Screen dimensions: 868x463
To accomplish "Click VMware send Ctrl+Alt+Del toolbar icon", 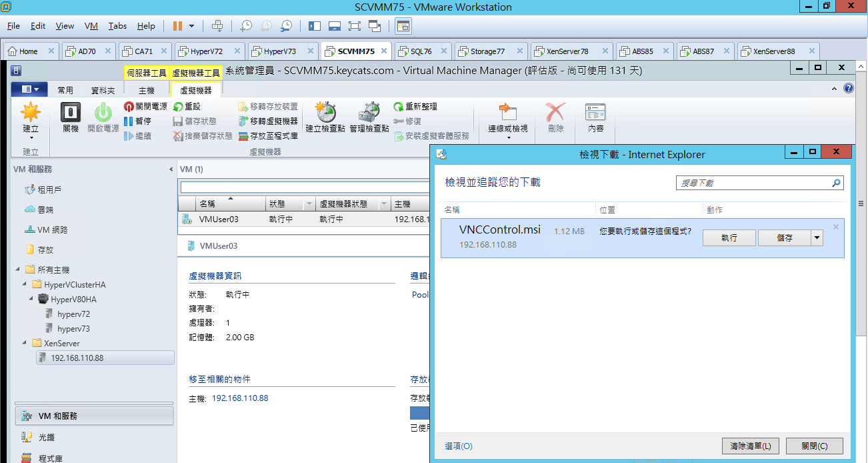I will (x=217, y=26).
